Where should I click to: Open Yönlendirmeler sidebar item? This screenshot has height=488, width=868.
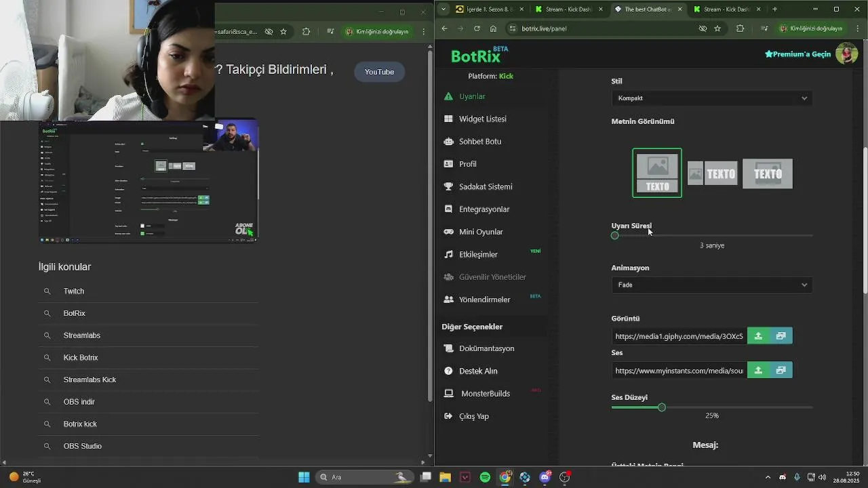[484, 300]
